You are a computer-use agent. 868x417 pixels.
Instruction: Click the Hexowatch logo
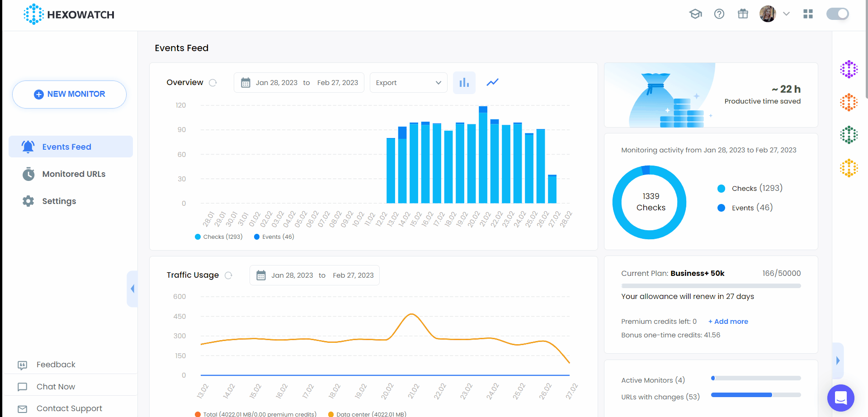point(68,14)
